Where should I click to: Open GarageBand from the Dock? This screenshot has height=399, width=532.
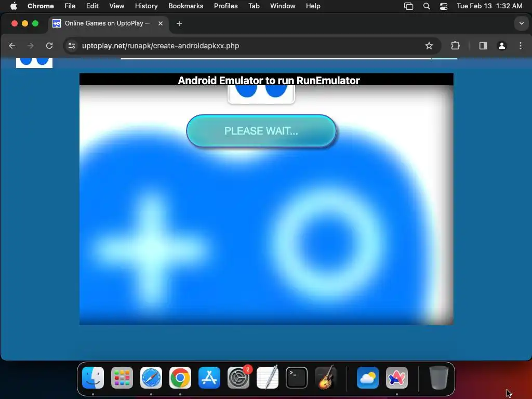click(x=326, y=378)
